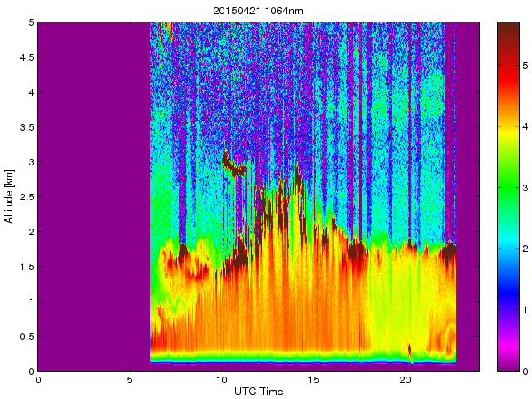The width and height of the screenshot is (532, 399).
Task: Click the dark red cloud patch near 3 km
Action: [234, 169]
